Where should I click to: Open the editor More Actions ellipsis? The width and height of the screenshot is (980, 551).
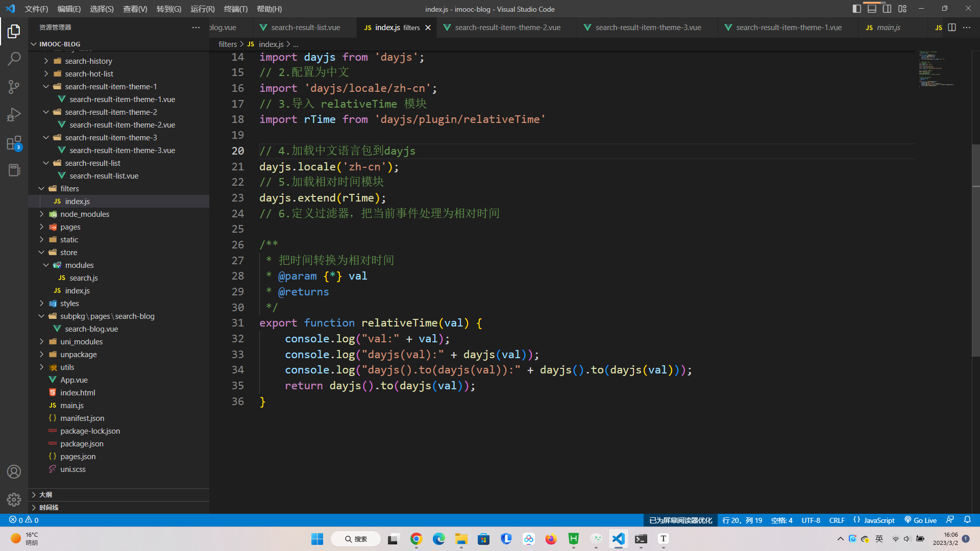click(967, 28)
